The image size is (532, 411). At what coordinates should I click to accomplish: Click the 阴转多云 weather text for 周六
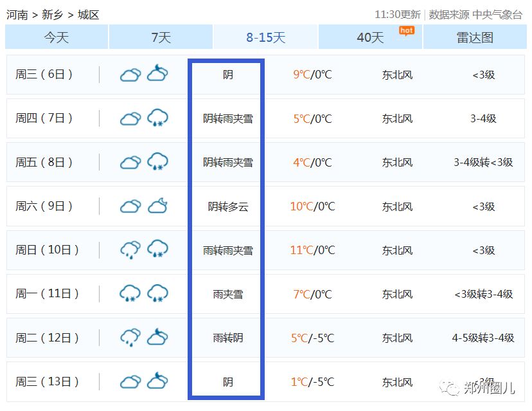(x=227, y=206)
